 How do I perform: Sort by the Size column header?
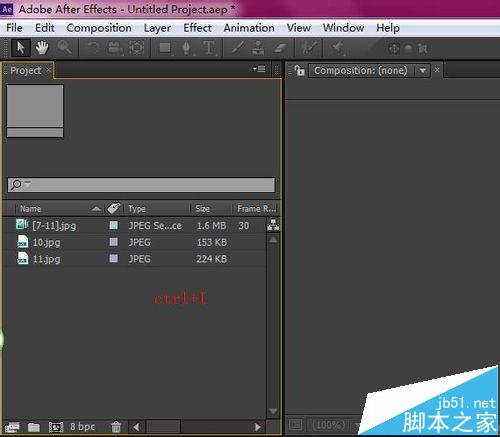pyautogui.click(x=202, y=209)
